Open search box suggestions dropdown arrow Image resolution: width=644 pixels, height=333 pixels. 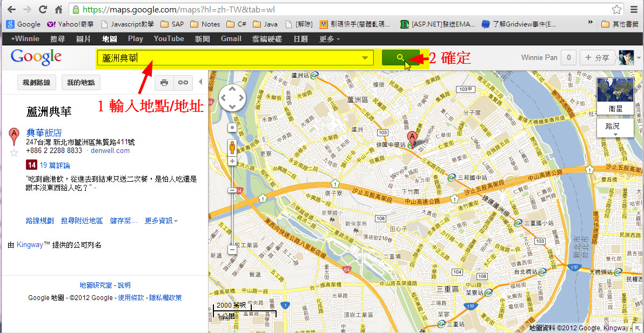tap(365, 58)
